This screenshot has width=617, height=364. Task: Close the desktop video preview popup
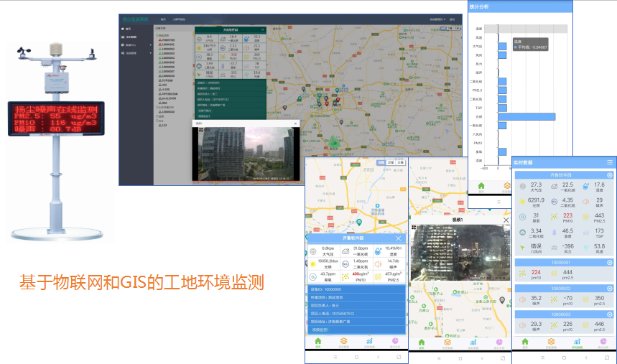click(295, 123)
